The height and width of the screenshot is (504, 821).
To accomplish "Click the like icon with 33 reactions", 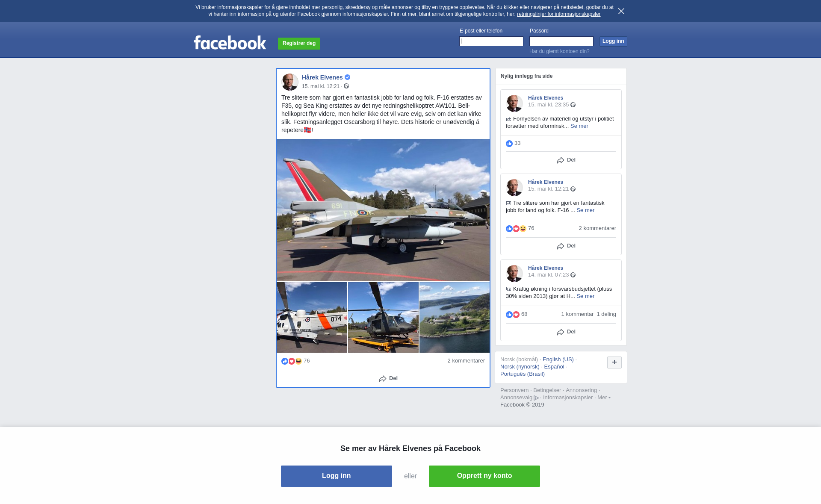I will tap(509, 144).
